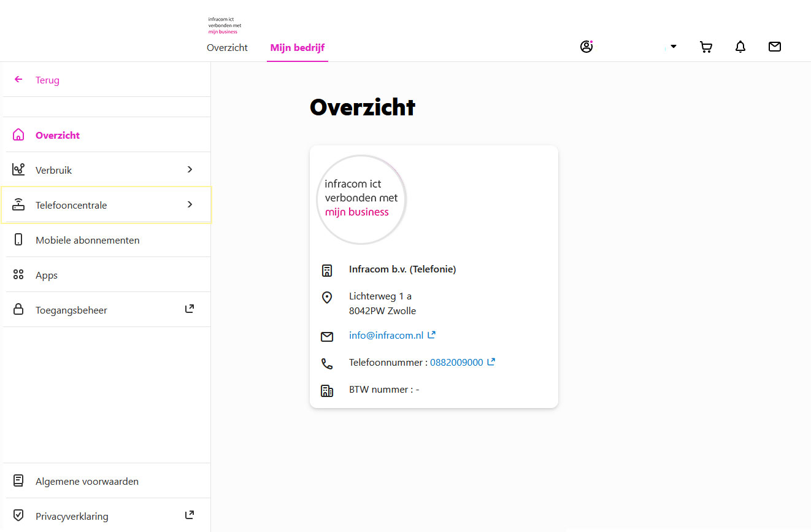This screenshot has width=811, height=532.
Task: Click external icon after 0882009000
Action: (491, 361)
